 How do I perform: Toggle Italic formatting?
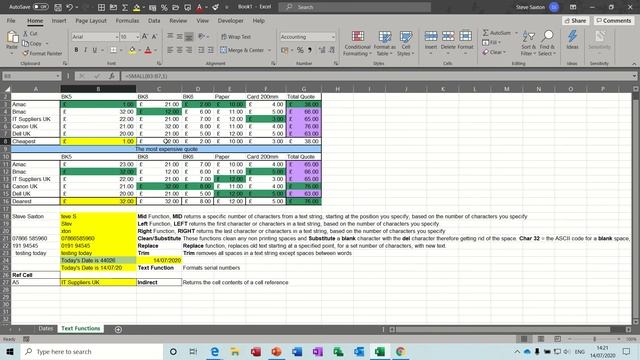[85, 50]
